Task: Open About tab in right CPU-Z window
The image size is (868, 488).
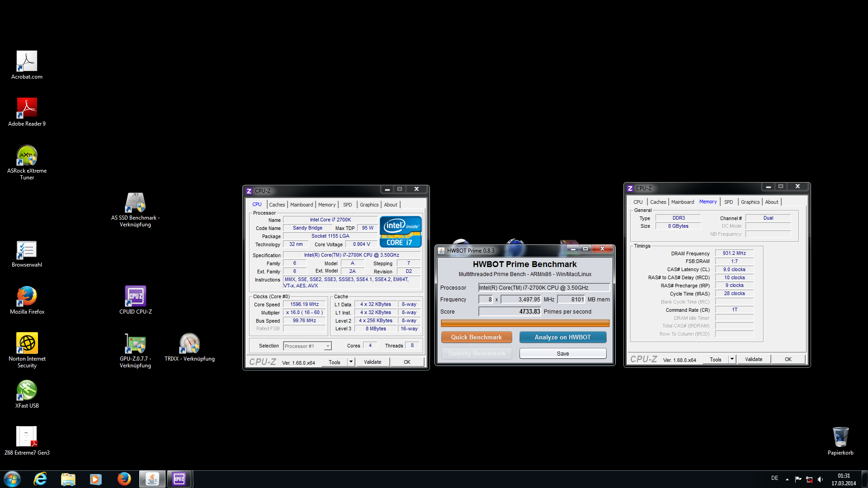Action: coord(772,202)
